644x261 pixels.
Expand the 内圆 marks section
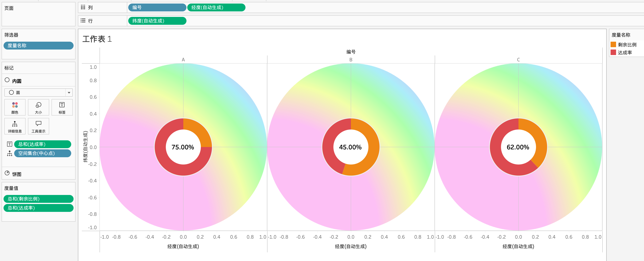(x=17, y=81)
